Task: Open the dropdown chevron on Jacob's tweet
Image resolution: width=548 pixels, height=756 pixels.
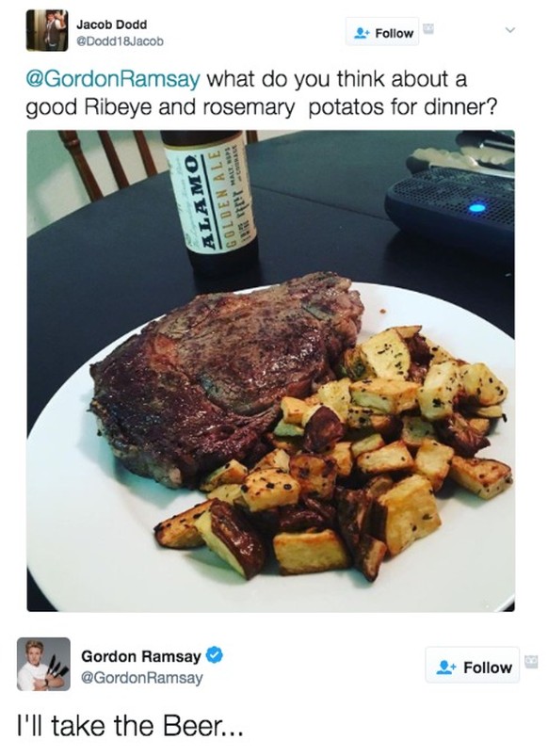Action: [x=510, y=30]
